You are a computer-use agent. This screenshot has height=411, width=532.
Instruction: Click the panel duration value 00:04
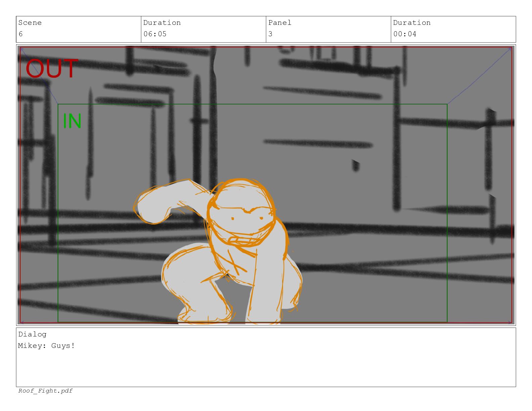click(405, 34)
